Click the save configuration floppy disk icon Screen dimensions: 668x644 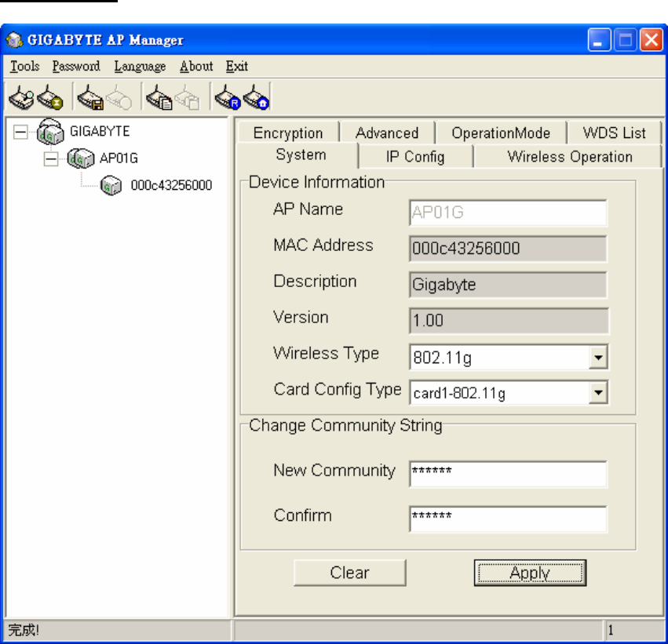pos(90,97)
